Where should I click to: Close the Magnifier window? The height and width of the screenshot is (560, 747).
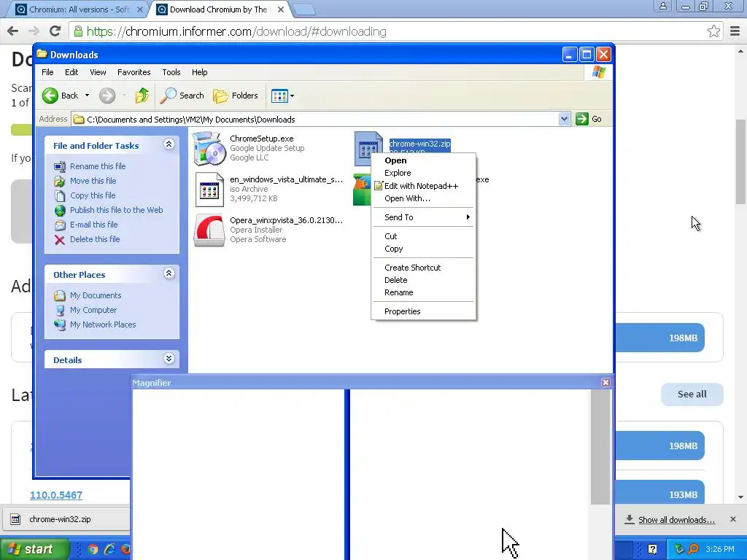[605, 382]
